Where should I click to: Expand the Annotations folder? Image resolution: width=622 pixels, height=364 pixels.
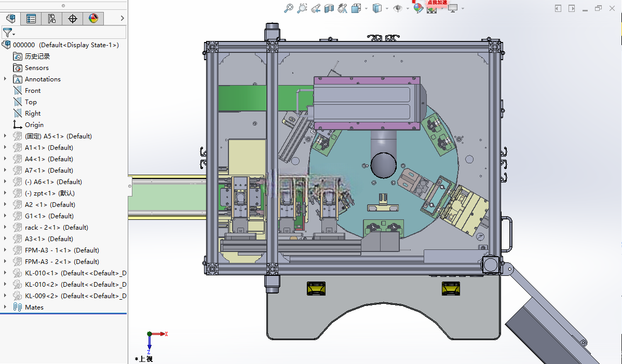(5, 79)
